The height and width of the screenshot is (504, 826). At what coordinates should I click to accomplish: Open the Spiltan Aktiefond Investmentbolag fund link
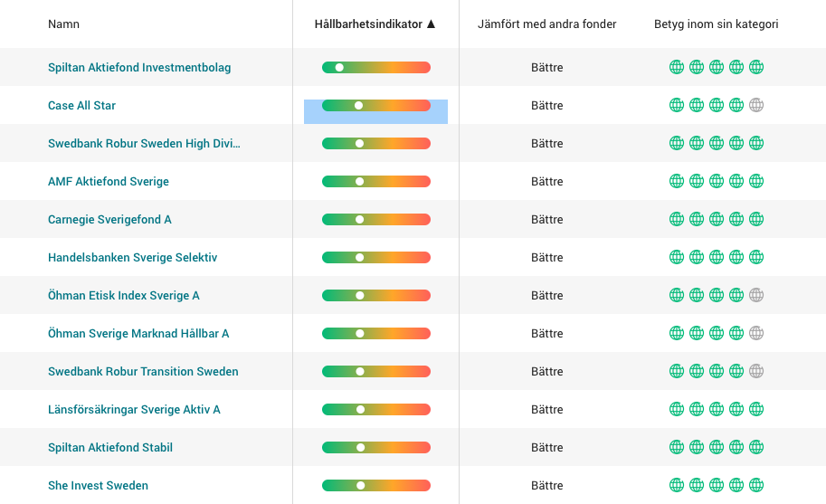pos(139,67)
